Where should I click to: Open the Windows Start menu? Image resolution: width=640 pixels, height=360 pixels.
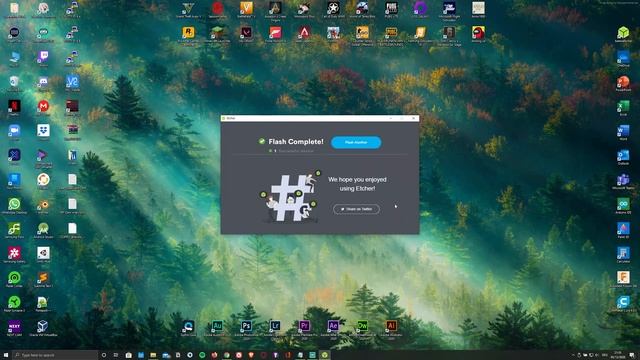(6, 355)
